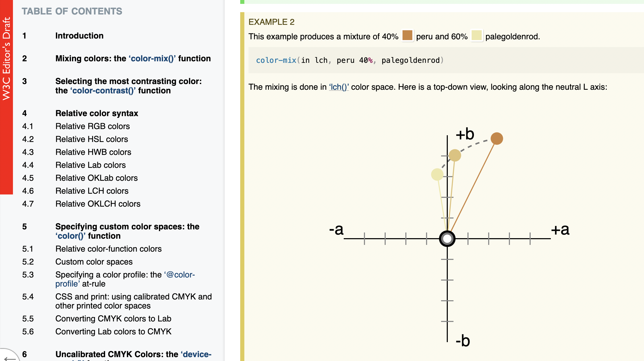Go to 'Relative Lab colors'
Viewport: 644px width, 361px height.
coord(90,165)
